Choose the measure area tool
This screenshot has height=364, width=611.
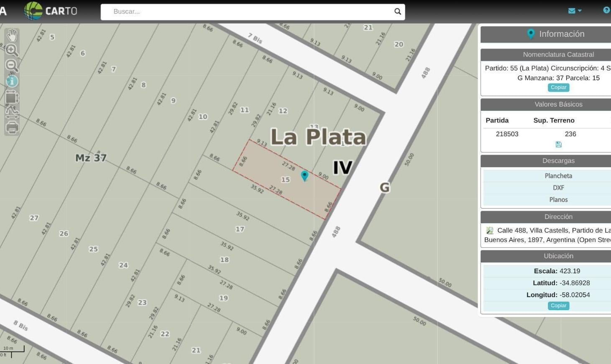12,97
